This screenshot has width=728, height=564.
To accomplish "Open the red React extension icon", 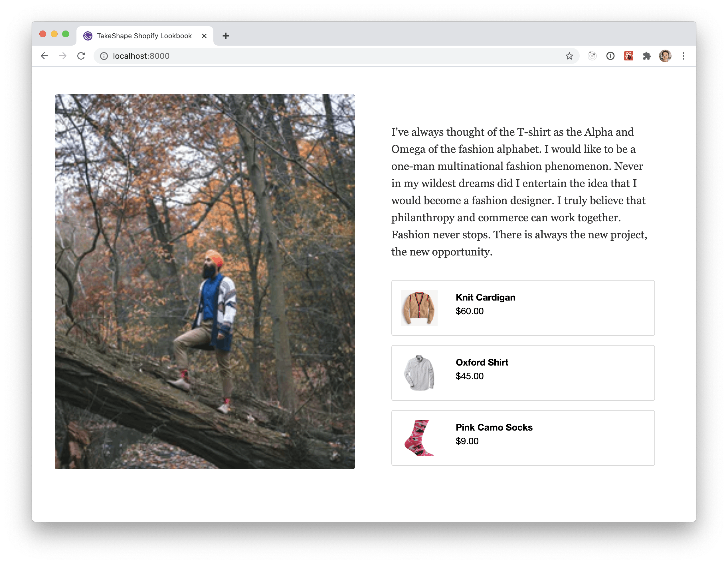I will click(x=628, y=56).
